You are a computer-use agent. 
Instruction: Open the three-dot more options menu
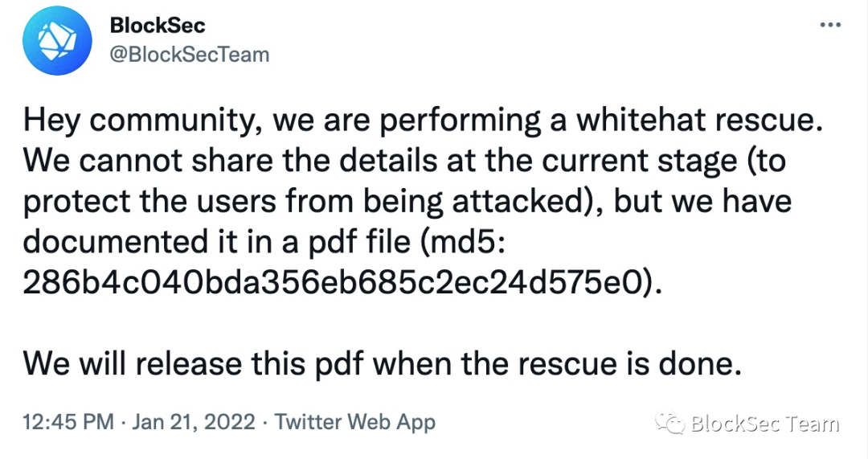tap(830, 25)
